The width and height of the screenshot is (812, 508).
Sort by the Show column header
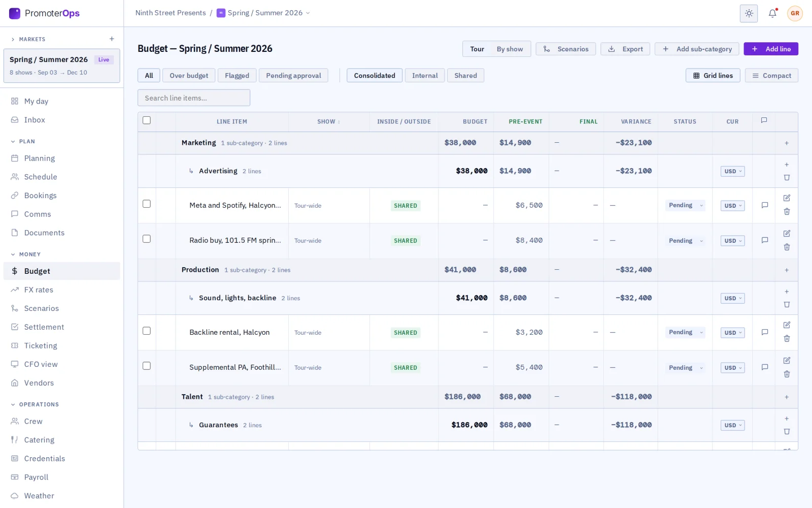329,121
